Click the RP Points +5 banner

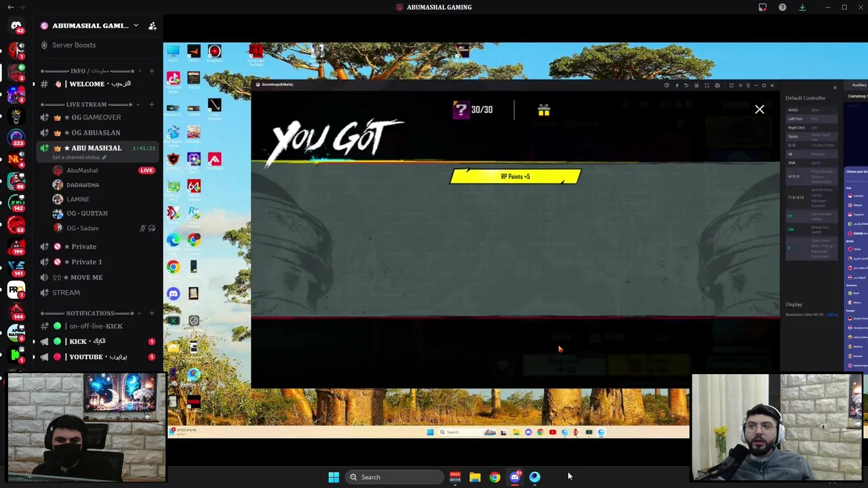click(515, 176)
